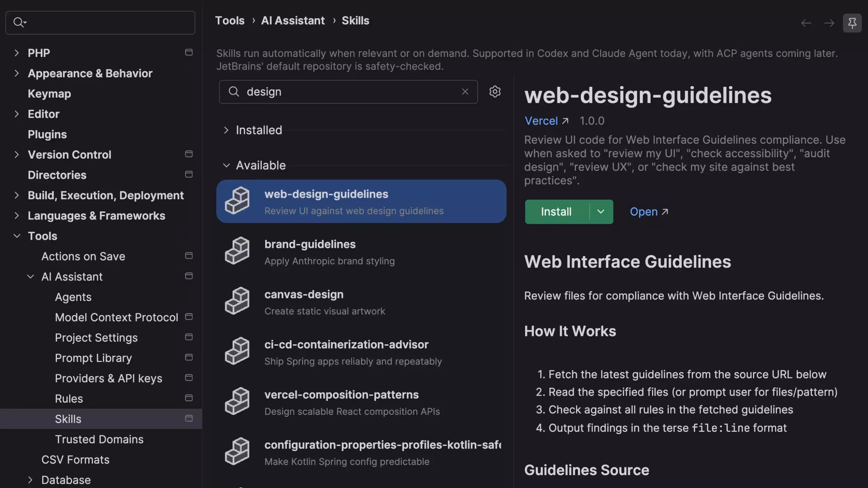The width and height of the screenshot is (868, 488).
Task: Collapse the AI Assistant tree chevron
Action: tap(31, 277)
